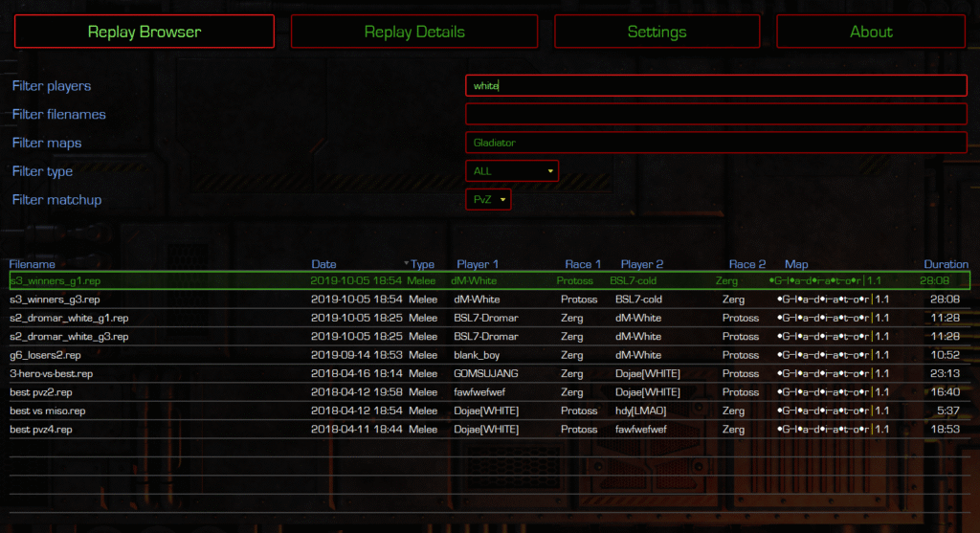This screenshot has height=533, width=980.
Task: Open the Replay Browser tab
Action: (x=145, y=32)
